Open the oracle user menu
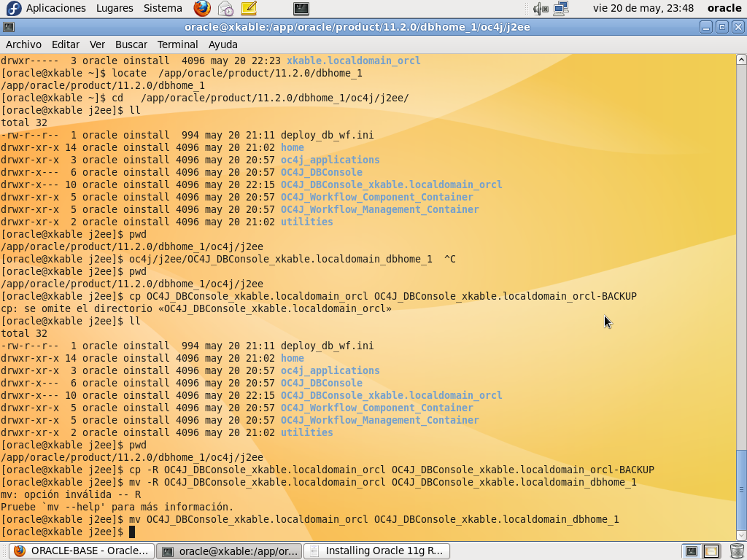This screenshot has width=747, height=560. [724, 8]
